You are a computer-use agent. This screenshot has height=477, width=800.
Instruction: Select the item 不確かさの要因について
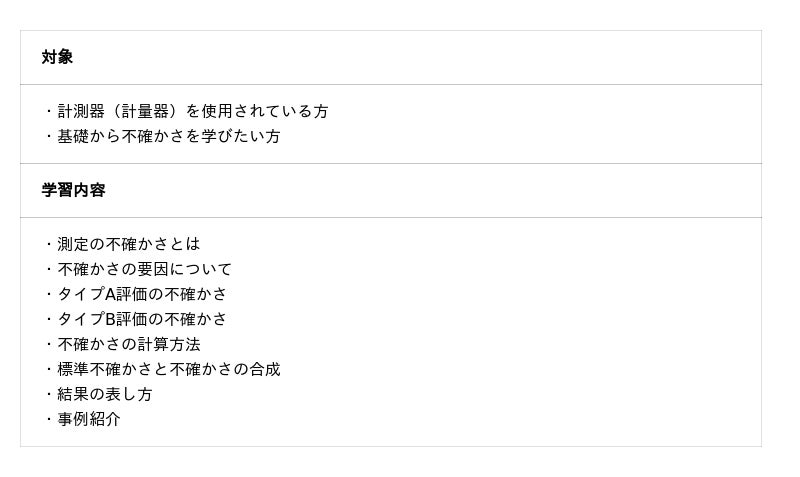click(144, 269)
